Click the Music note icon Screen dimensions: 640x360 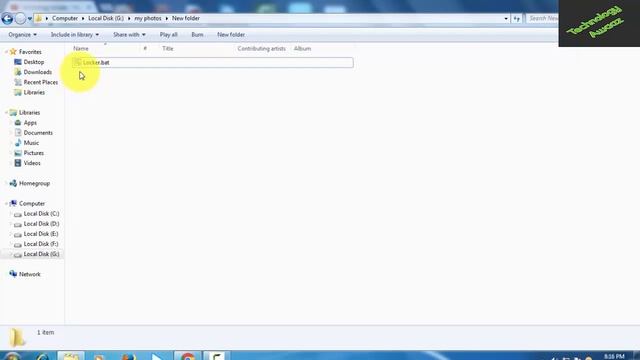[x=18, y=143]
